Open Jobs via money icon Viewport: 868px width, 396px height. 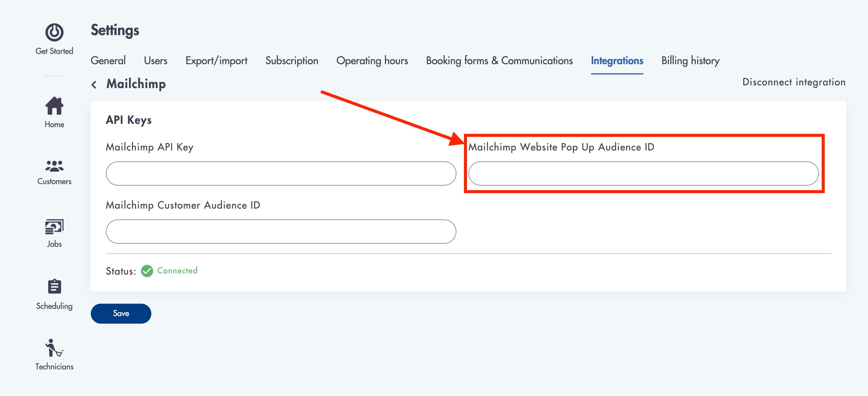(54, 226)
